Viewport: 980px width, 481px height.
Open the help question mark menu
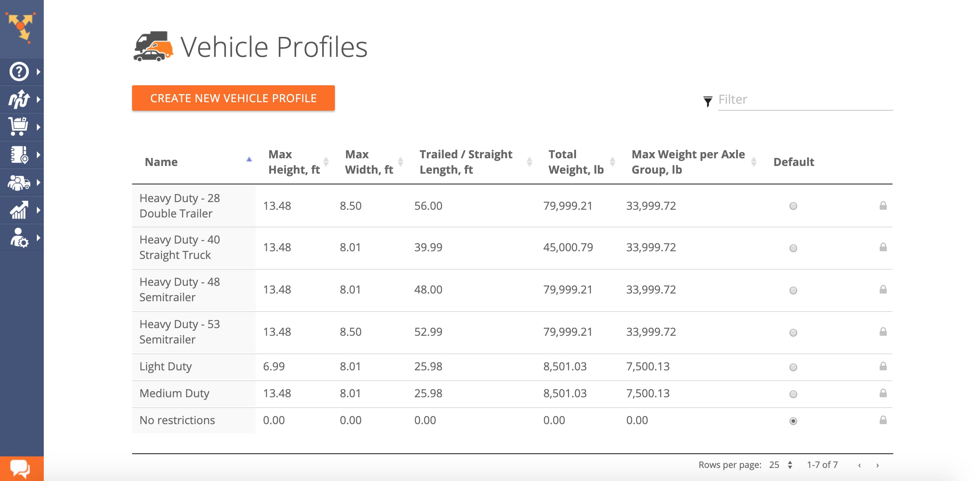19,71
